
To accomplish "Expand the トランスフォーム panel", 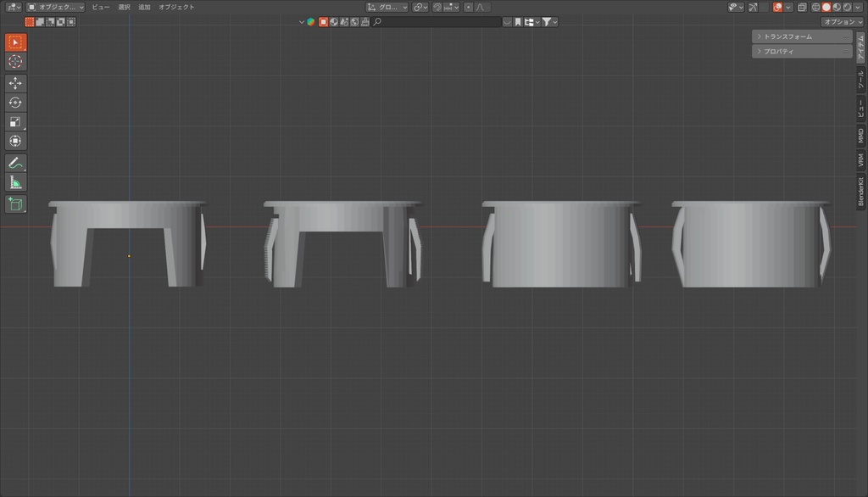I will (790, 36).
